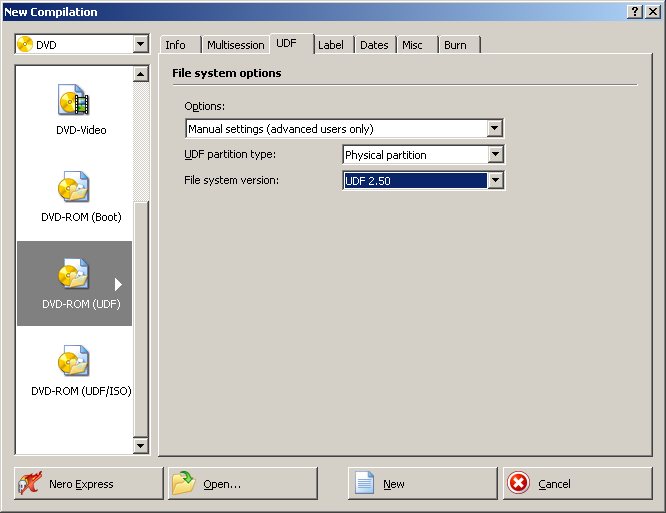Click the 'File system version:' label
666x513 pixels.
coord(231,180)
